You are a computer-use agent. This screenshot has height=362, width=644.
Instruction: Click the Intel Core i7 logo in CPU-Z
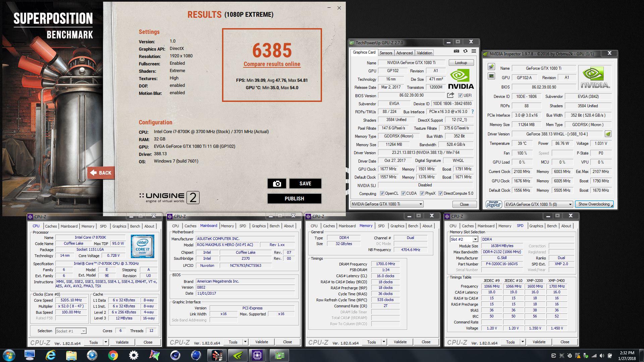[x=142, y=246]
